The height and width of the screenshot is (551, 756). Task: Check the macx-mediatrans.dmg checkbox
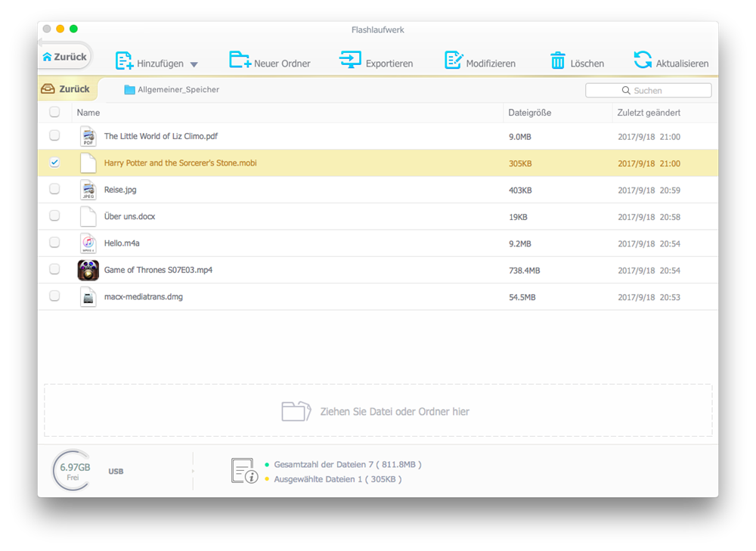[x=54, y=296]
